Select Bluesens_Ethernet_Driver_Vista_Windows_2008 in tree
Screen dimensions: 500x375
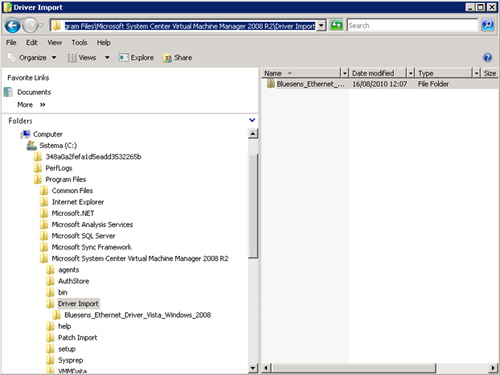point(138,315)
